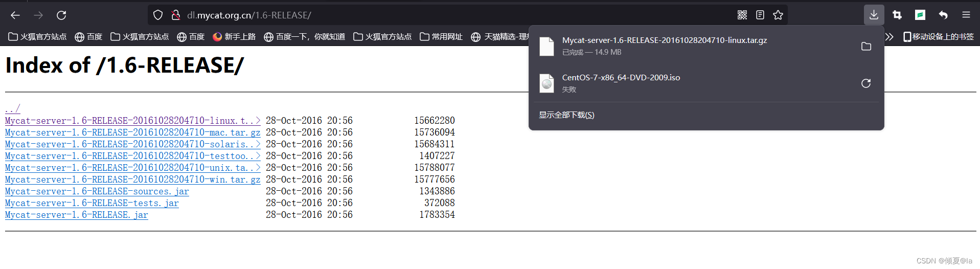
Task: Click the file icon of the Mycat download
Action: [546, 46]
